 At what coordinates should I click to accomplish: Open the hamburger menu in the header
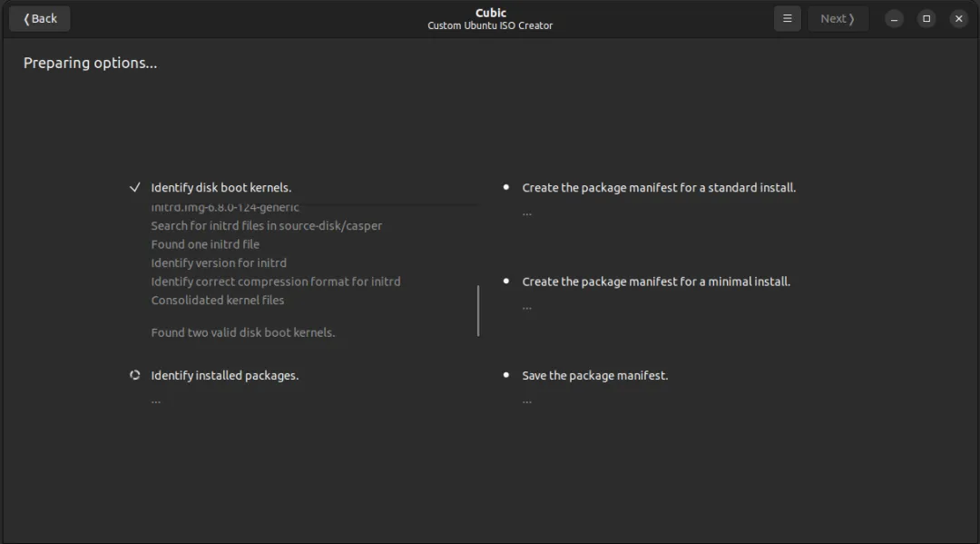coord(787,19)
